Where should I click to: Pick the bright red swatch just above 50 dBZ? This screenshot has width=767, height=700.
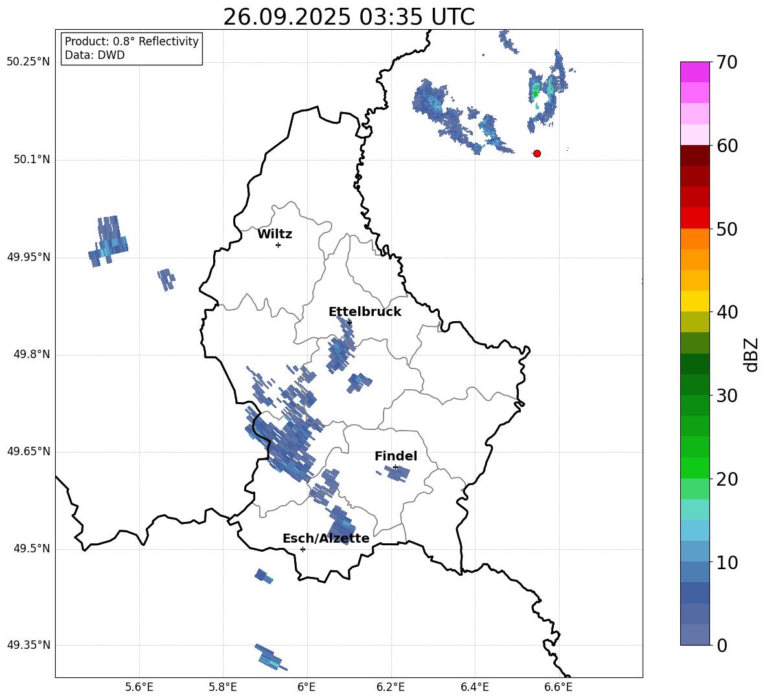pos(694,218)
